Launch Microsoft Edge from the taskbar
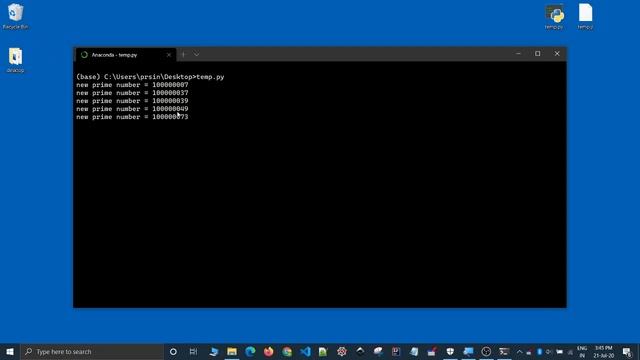 point(250,351)
